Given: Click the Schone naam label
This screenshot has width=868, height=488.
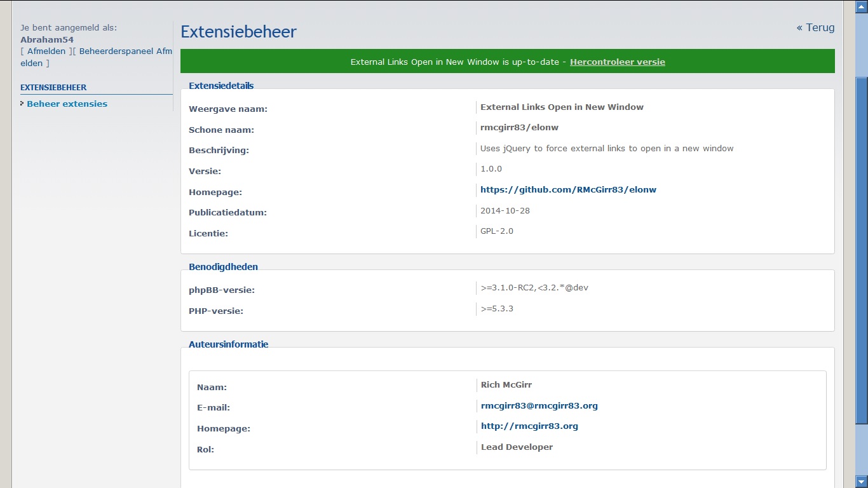Looking at the screenshot, I should 221,130.
